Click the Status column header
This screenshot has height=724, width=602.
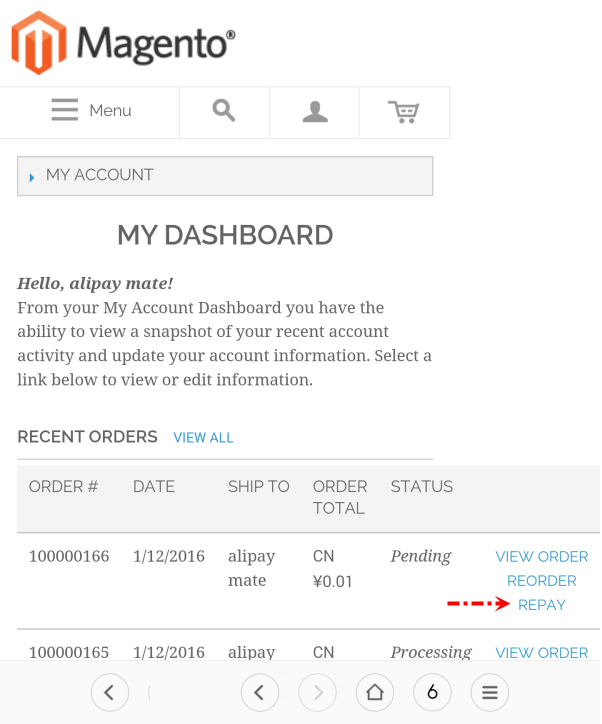pos(421,487)
